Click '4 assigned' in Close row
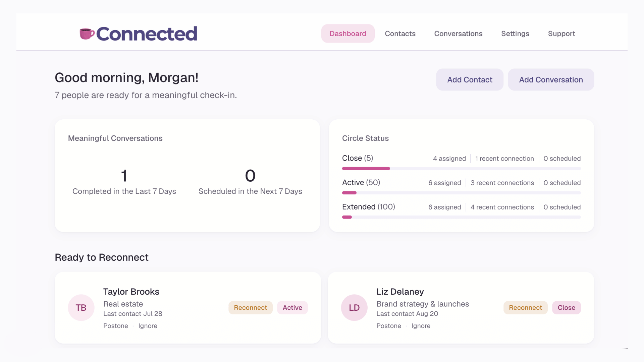 449,159
